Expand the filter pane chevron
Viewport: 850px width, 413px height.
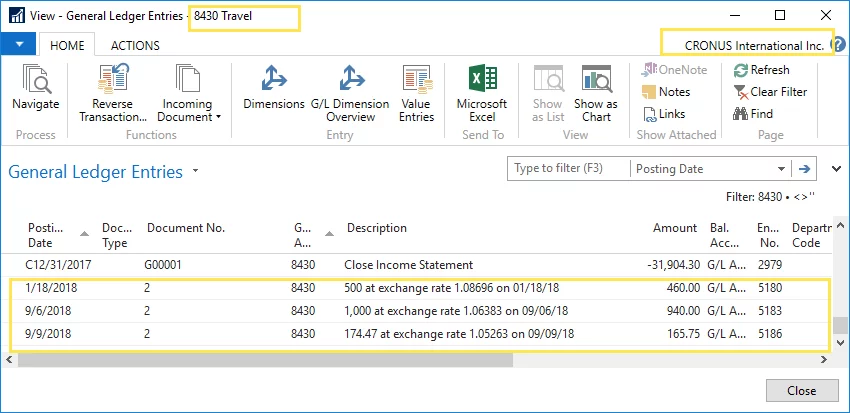click(835, 169)
